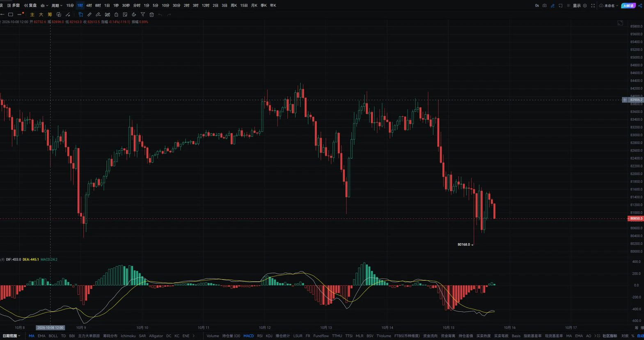Open the 未命名 layout name dropdown
The image size is (644, 340).
point(609,5)
